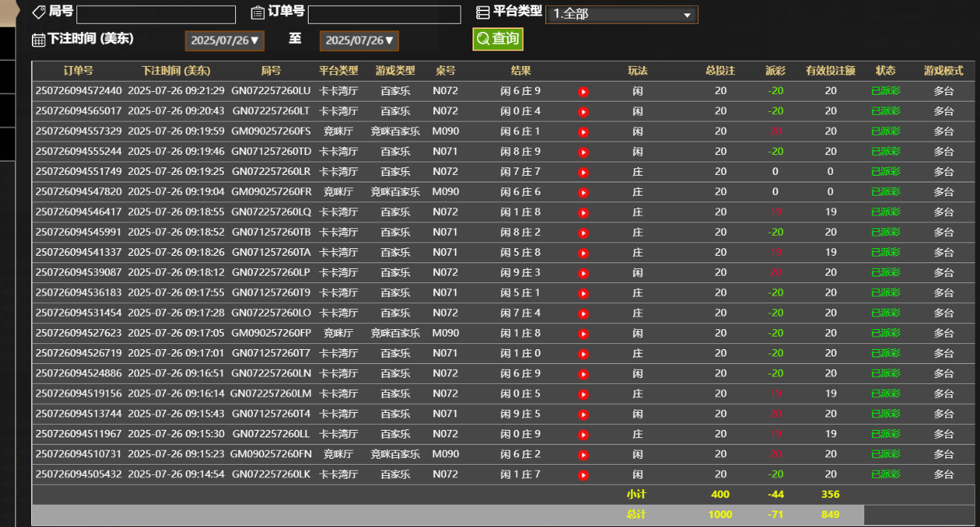980x527 pixels.
Task: Open the start date picker for 下注时间
Action: (224, 40)
